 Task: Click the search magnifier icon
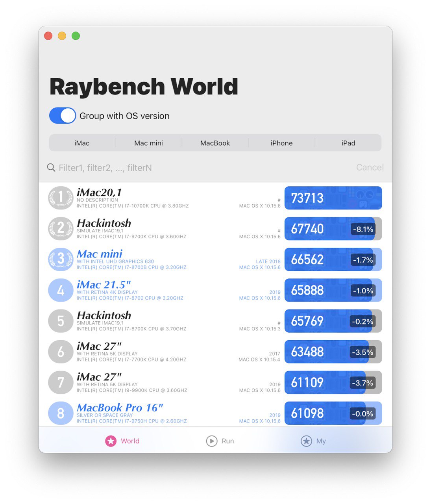click(51, 168)
